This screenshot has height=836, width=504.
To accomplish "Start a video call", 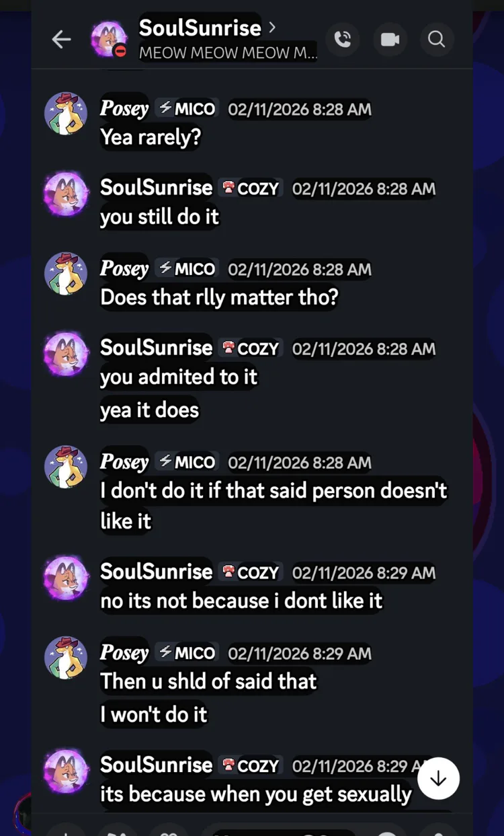I will pos(390,40).
